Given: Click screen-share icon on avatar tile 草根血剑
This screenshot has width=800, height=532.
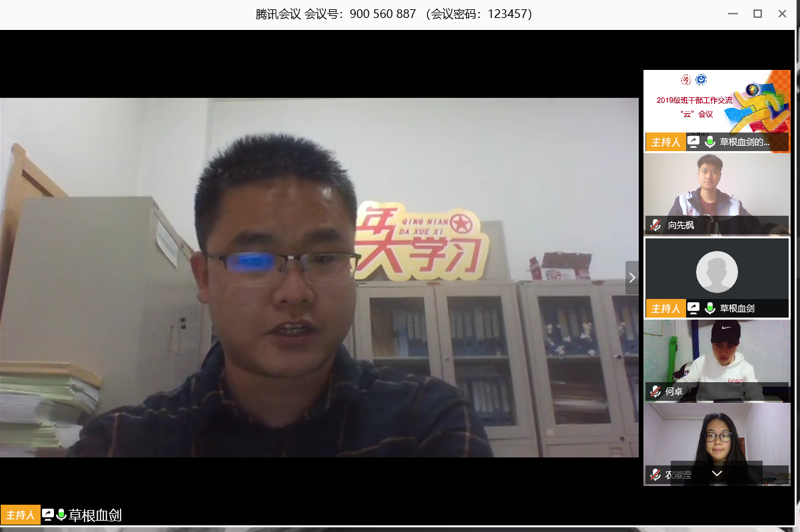Looking at the screenshot, I should click(x=694, y=308).
